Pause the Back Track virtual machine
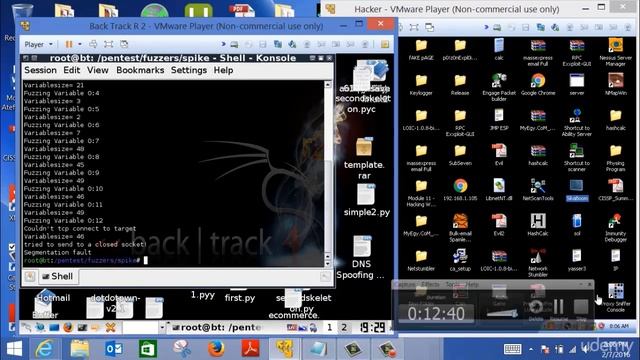This screenshot has height=360, width=640. coord(69,44)
